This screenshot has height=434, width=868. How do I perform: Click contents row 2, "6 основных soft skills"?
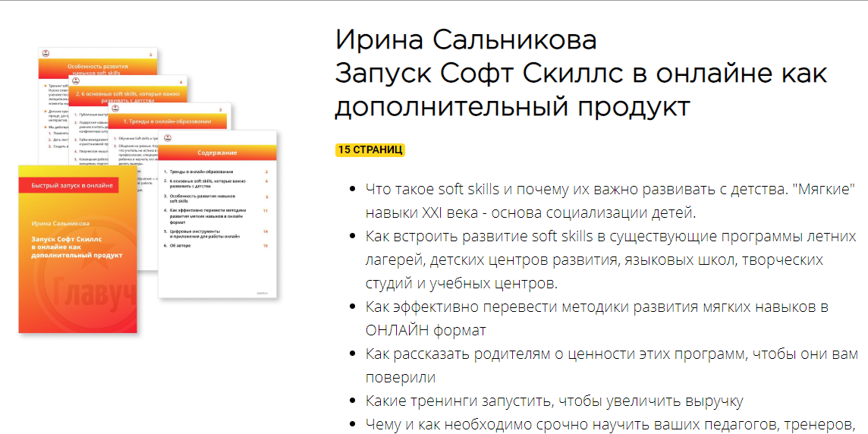[216, 183]
